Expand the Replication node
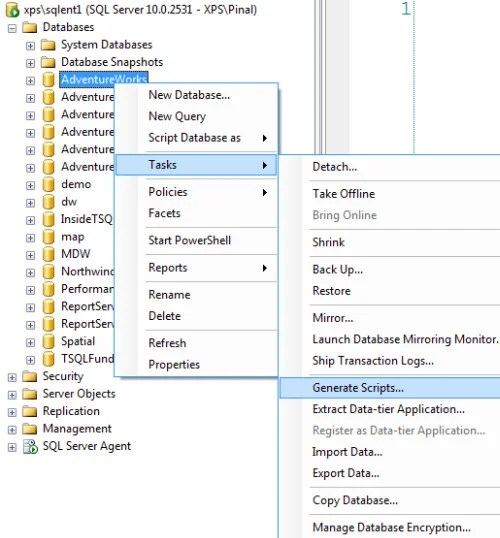This screenshot has width=500, height=538. point(12,412)
